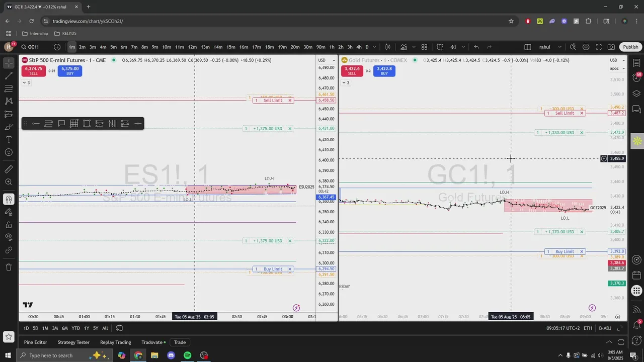644x362 pixels.
Task: Toggle fullscreen mode
Action: (x=599, y=47)
